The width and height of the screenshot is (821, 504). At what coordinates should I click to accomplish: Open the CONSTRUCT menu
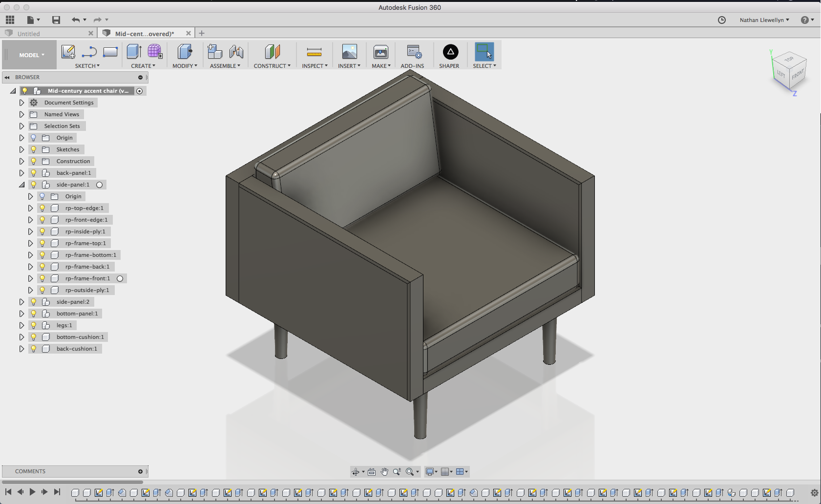(x=272, y=66)
